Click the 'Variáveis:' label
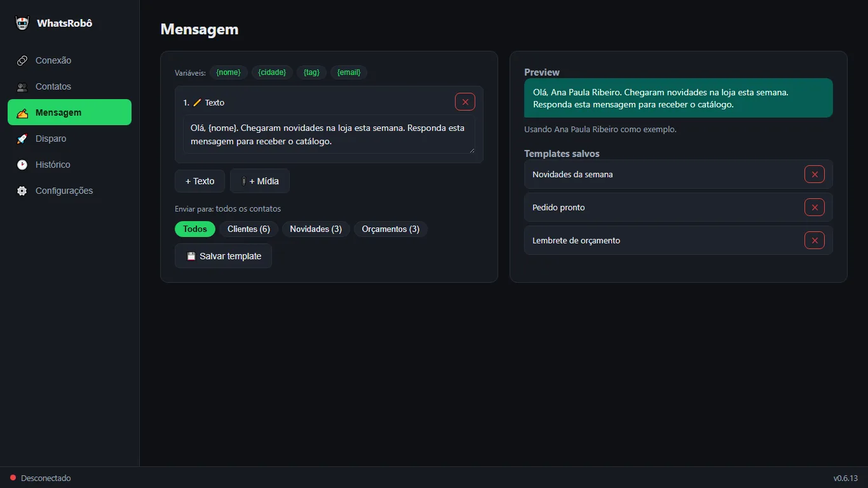This screenshot has width=868, height=488. (x=190, y=73)
